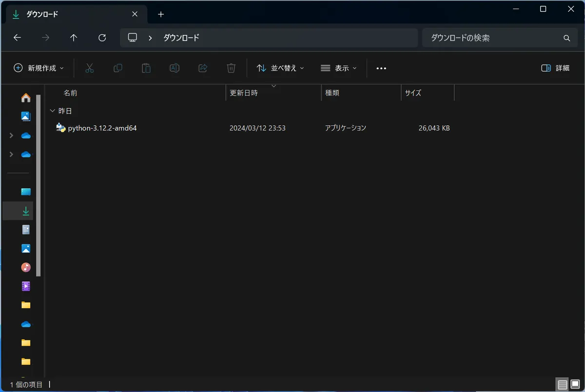The image size is (585, 392).
Task: Click the python-3.12.2-amd64 installer icon
Action: (x=61, y=128)
